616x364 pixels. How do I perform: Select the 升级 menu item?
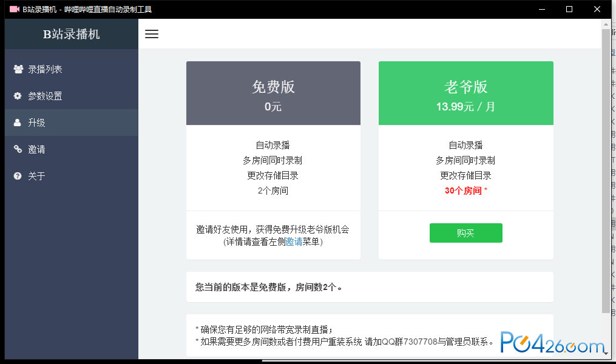pos(72,123)
